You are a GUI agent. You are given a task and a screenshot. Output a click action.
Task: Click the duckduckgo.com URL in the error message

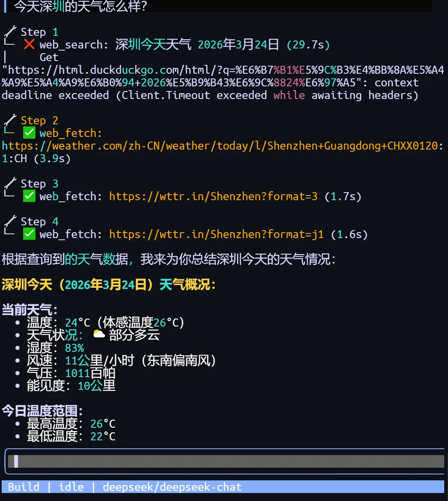click(x=223, y=76)
